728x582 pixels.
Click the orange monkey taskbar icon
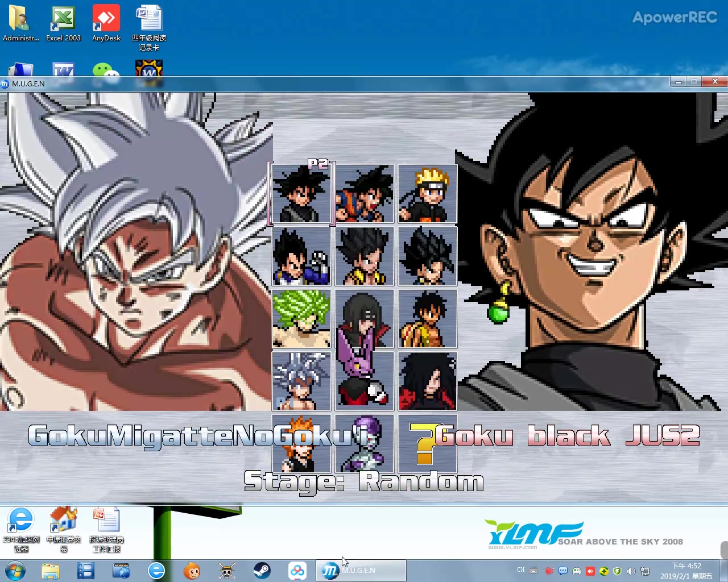(192, 571)
